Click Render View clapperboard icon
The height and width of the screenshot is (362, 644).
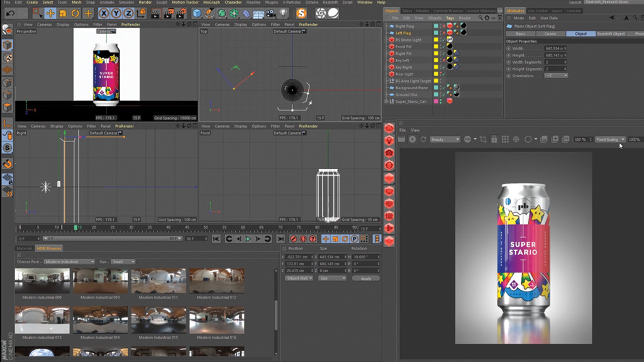pyautogui.click(x=156, y=13)
